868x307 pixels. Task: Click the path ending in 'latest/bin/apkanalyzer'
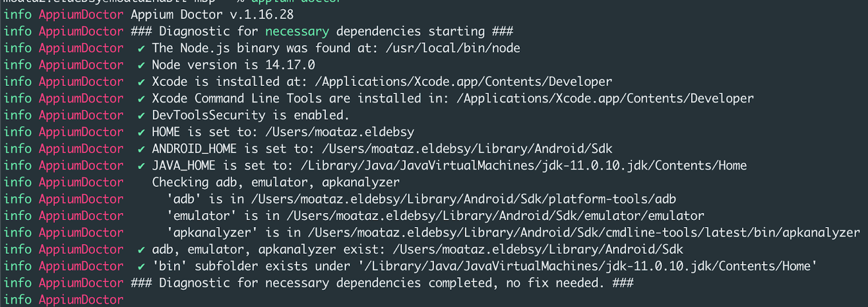point(584,233)
